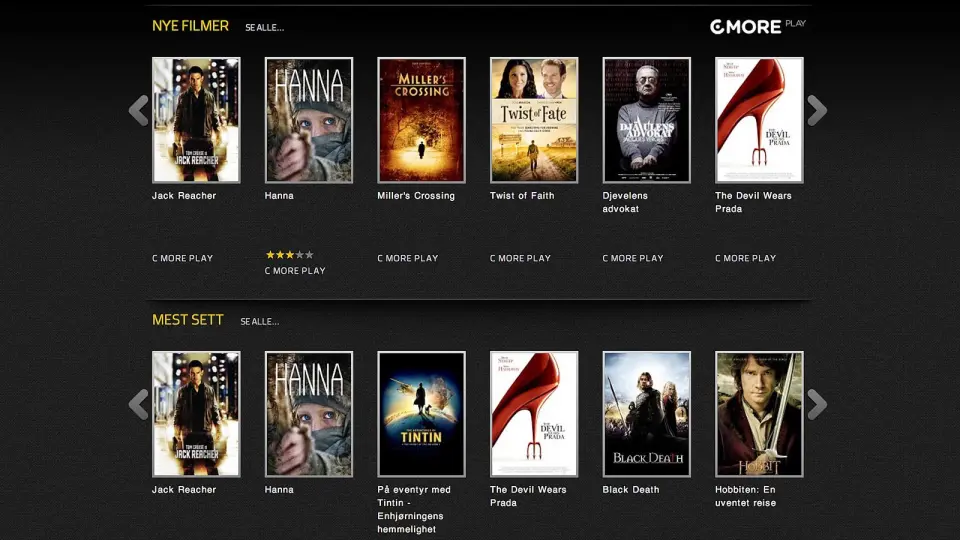This screenshot has width=960, height=540.
Task: Click the 'NYE FILMER' section heading
Action: point(190,26)
